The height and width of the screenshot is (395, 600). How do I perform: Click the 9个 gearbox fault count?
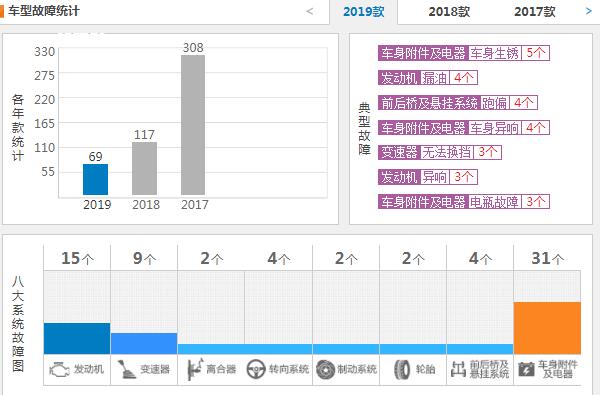pyautogui.click(x=144, y=259)
